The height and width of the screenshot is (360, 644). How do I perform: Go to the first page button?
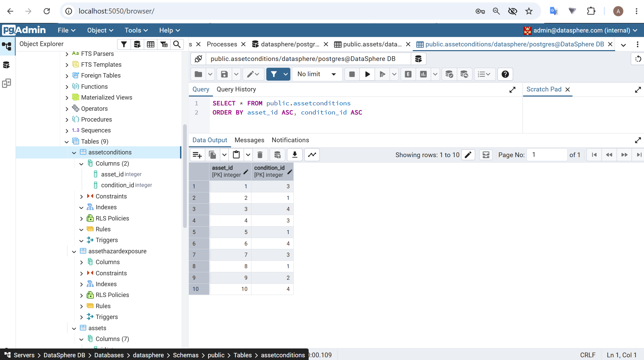(594, 155)
